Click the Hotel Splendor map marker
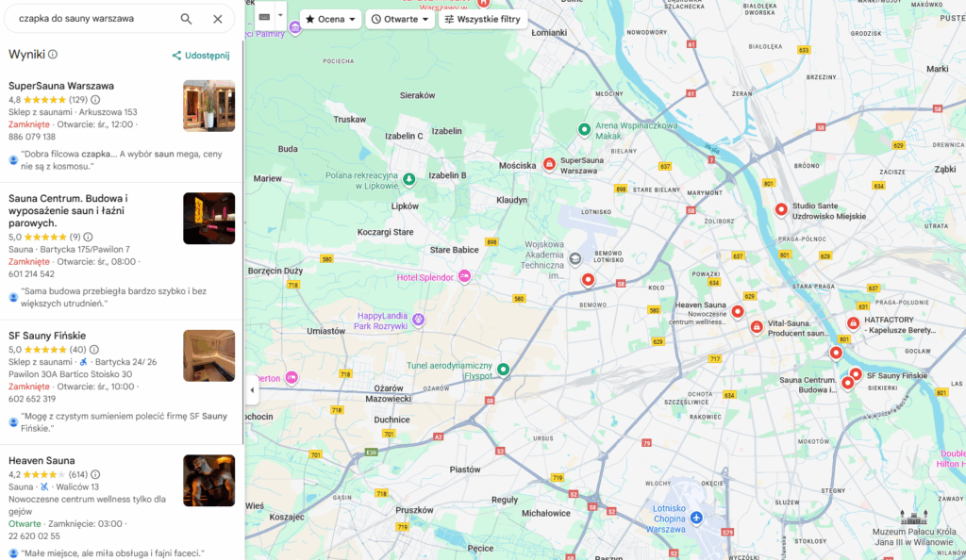The width and height of the screenshot is (966, 560). pyautogui.click(x=463, y=276)
